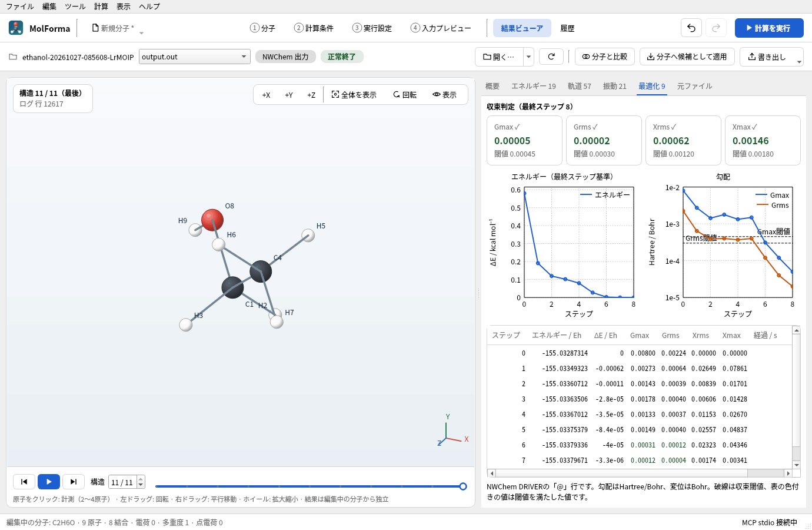The height and width of the screenshot is (530, 812).
Task: Click the structure timeline slider handle
Action: (463, 486)
